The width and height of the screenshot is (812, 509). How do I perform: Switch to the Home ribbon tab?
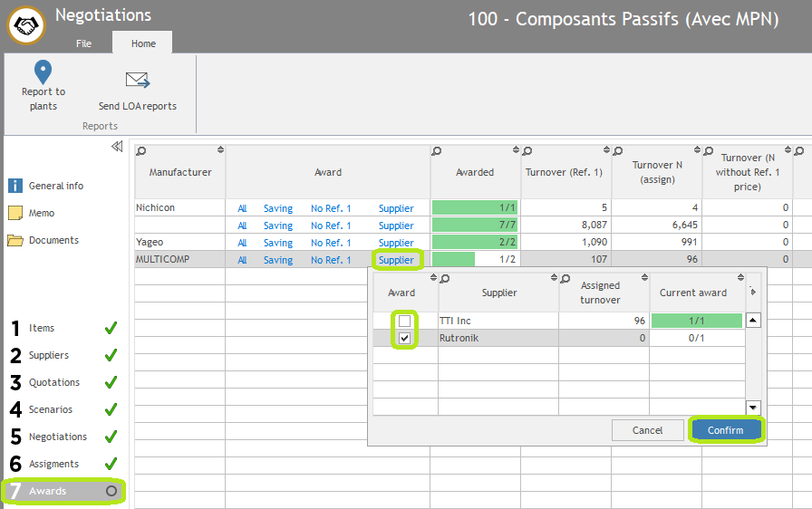tap(143, 43)
